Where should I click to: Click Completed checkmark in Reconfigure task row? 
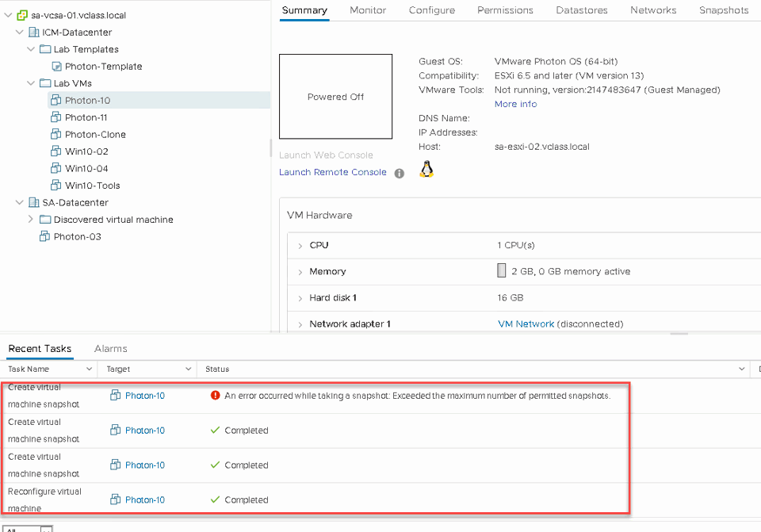point(215,499)
